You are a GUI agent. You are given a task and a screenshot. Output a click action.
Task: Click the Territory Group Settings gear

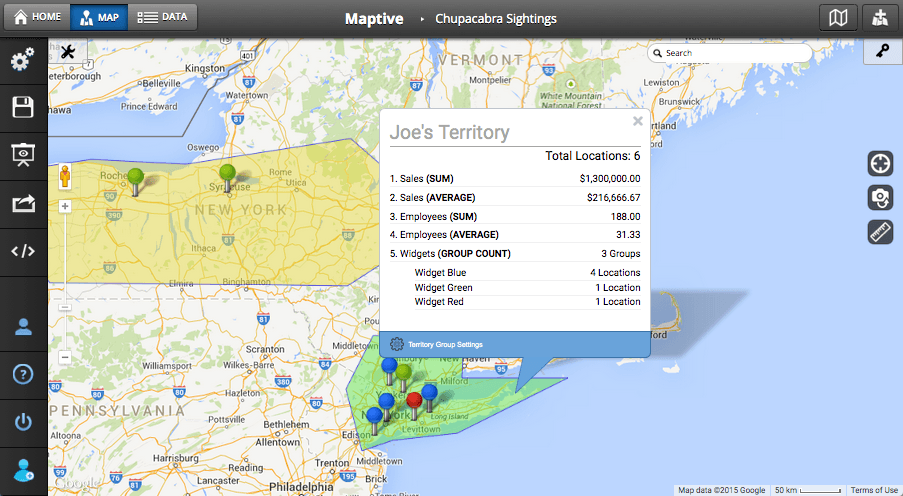click(396, 344)
